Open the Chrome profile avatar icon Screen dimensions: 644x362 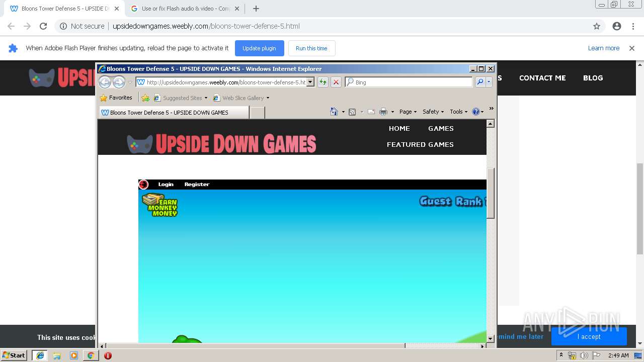coord(617,26)
